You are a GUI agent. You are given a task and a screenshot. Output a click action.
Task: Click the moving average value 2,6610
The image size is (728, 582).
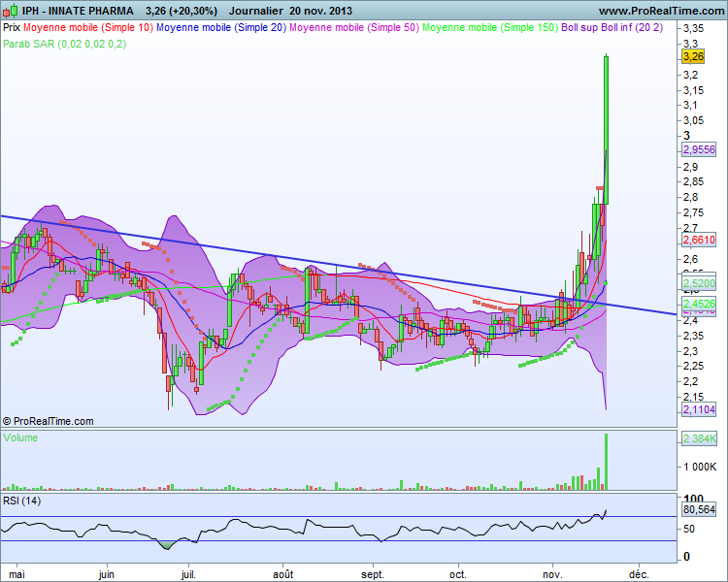(699, 240)
